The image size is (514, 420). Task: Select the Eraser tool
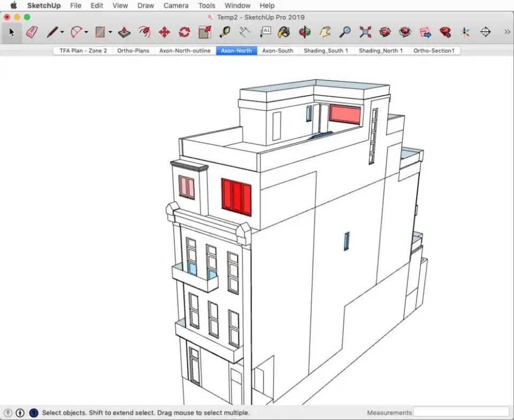click(x=32, y=32)
